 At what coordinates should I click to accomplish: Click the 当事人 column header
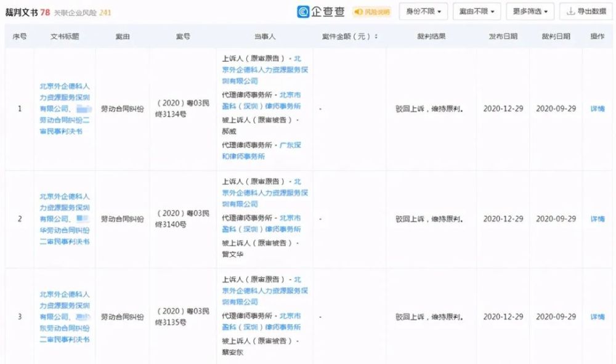point(265,36)
